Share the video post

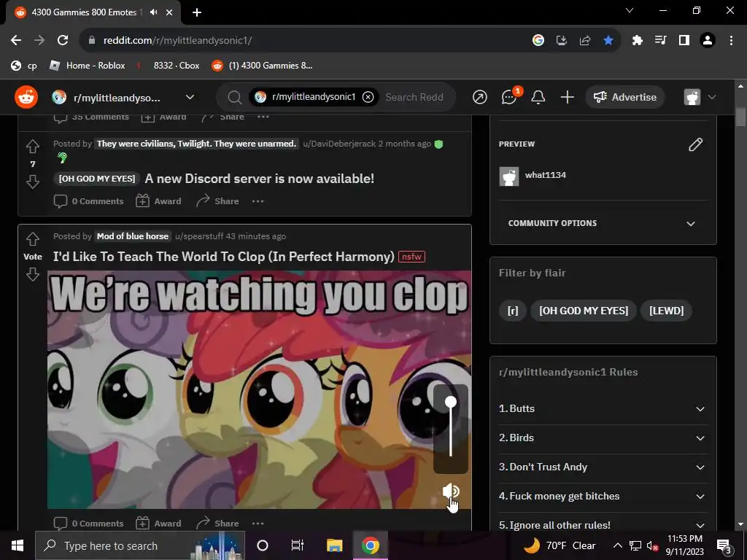point(217,524)
